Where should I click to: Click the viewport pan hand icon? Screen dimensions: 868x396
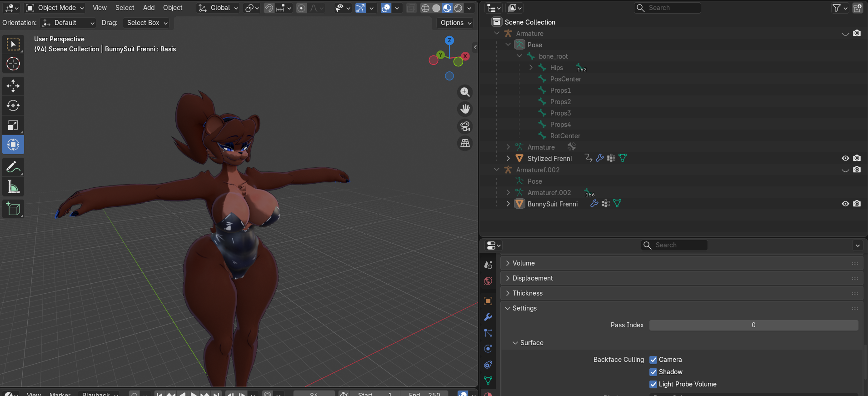point(465,109)
